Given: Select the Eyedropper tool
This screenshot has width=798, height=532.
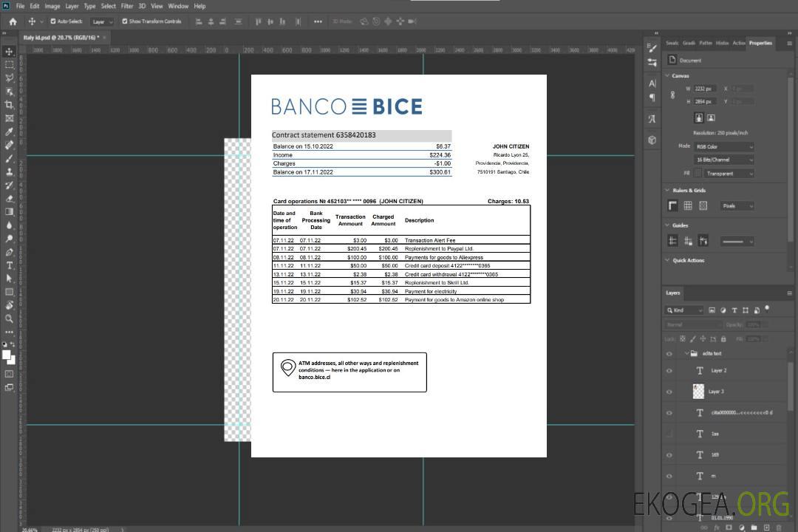Looking at the screenshot, I should click(x=9, y=132).
